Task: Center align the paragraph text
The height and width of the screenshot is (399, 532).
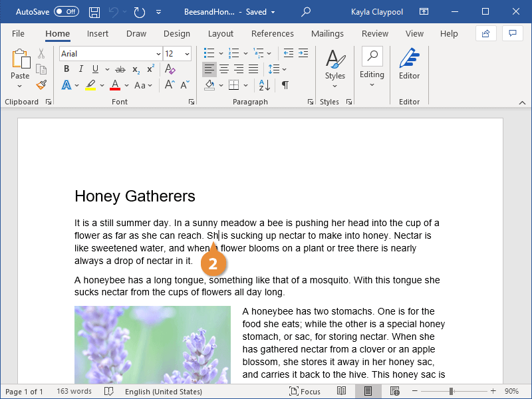Action: 224,69
